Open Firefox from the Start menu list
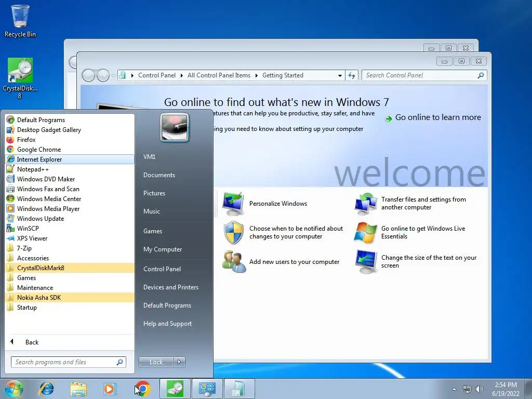 point(70,139)
